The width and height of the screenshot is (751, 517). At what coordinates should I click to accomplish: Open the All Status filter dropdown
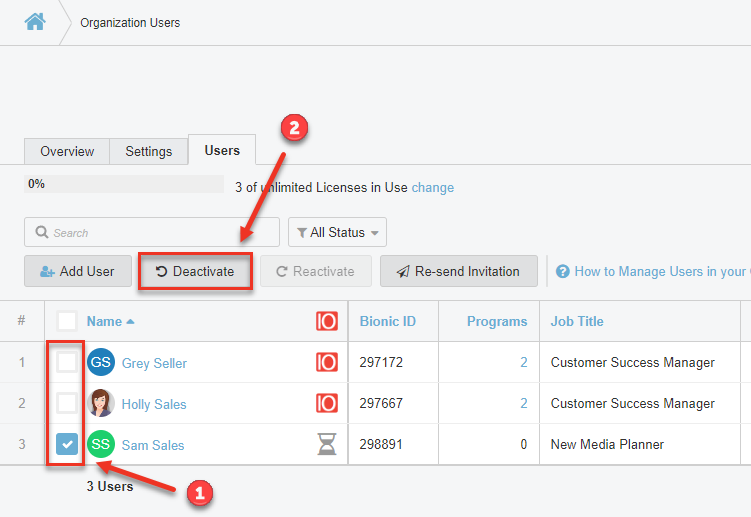click(x=337, y=232)
